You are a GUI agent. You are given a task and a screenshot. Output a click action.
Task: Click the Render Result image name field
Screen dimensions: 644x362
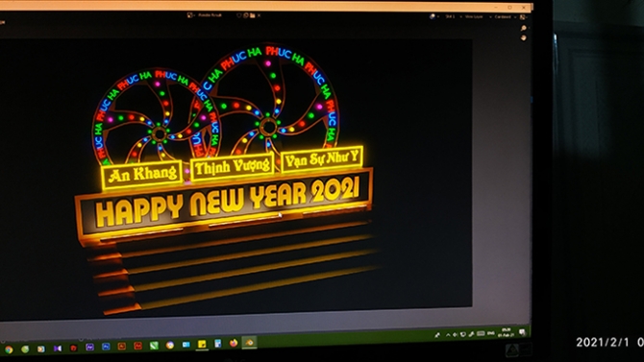pos(210,15)
